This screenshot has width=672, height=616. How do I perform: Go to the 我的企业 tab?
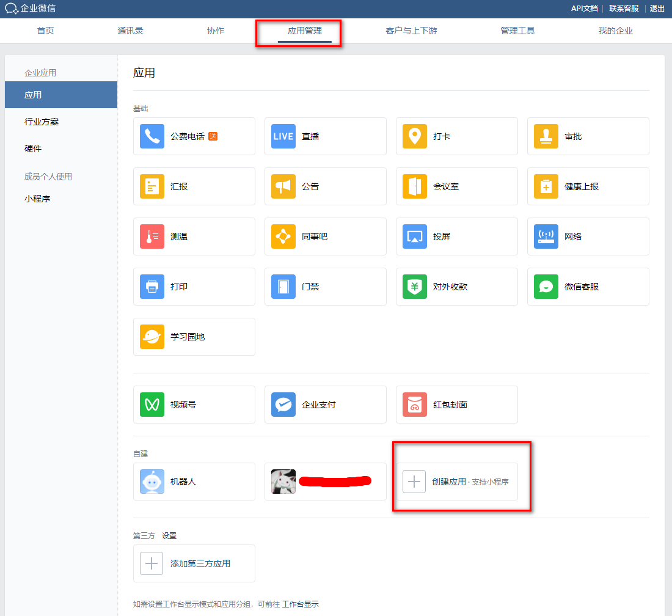tap(615, 31)
